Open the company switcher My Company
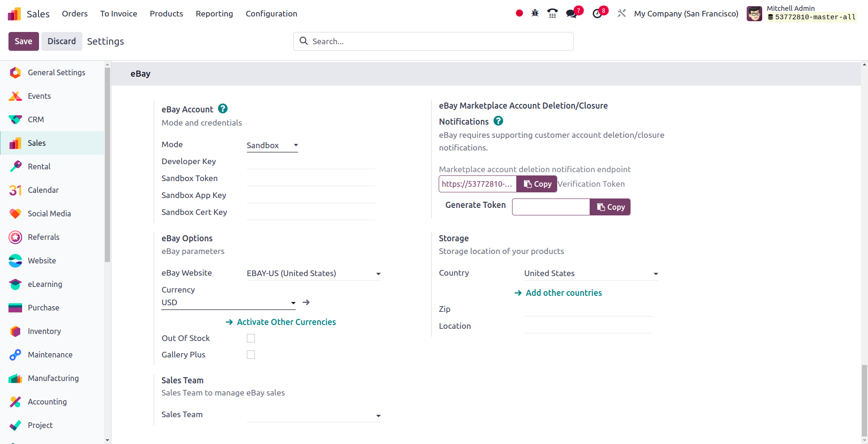The height and width of the screenshot is (444, 868). tap(686, 14)
